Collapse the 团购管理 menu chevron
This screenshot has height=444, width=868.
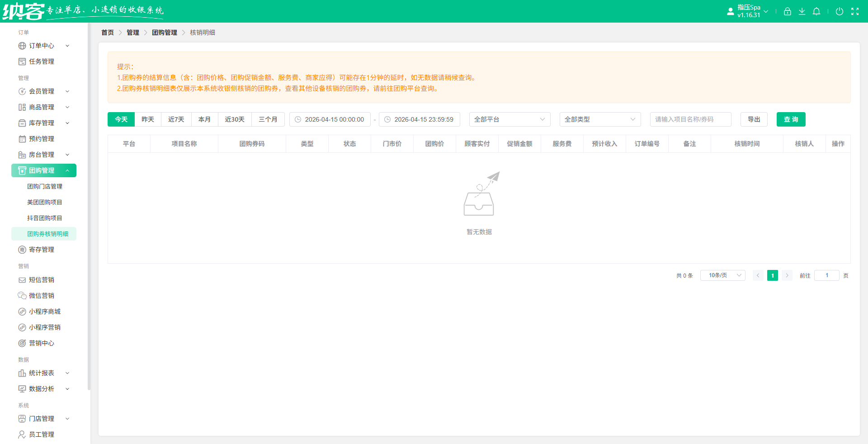(67, 170)
